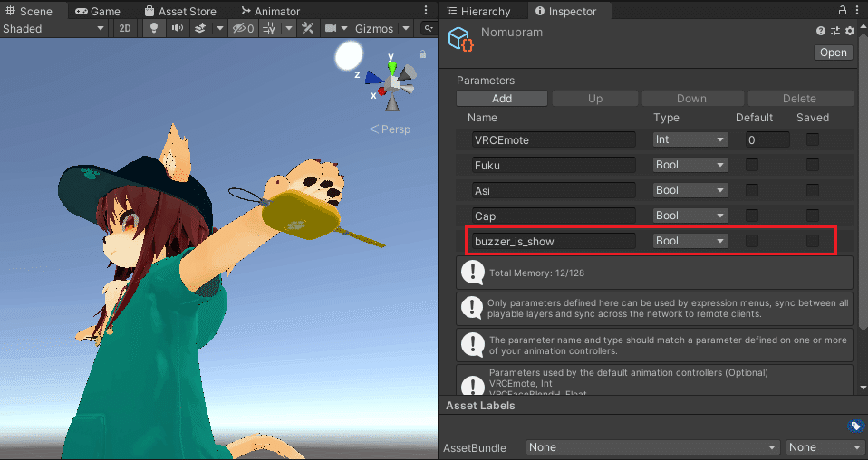Toggle Default checkbox for Asi
This screenshot has width=868, height=460.
pos(752,190)
